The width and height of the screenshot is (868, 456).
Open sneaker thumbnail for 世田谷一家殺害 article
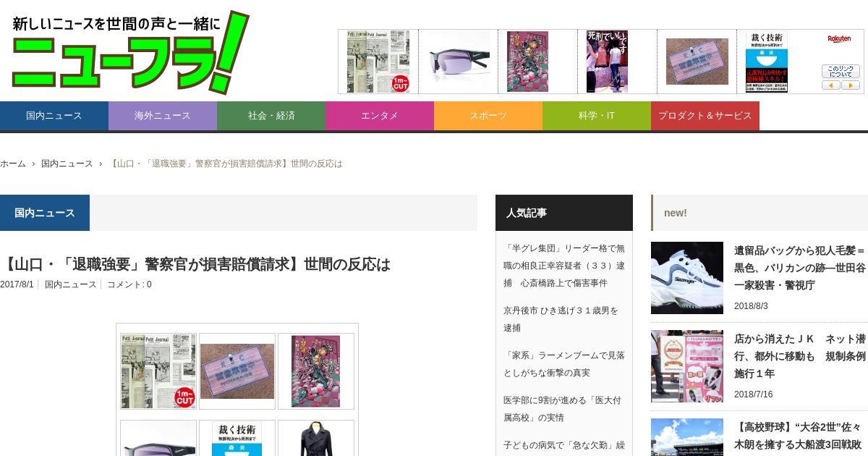tap(687, 278)
